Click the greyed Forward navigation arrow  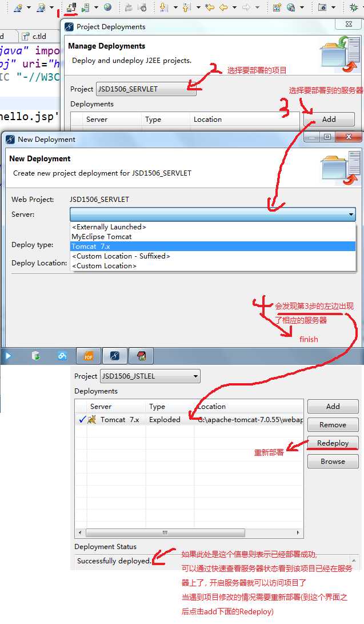tap(246, 7)
